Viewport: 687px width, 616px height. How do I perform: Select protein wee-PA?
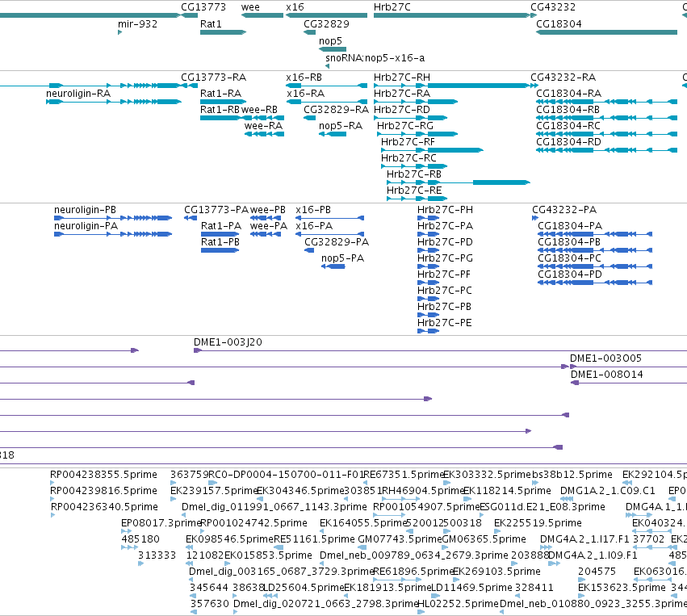(x=269, y=227)
